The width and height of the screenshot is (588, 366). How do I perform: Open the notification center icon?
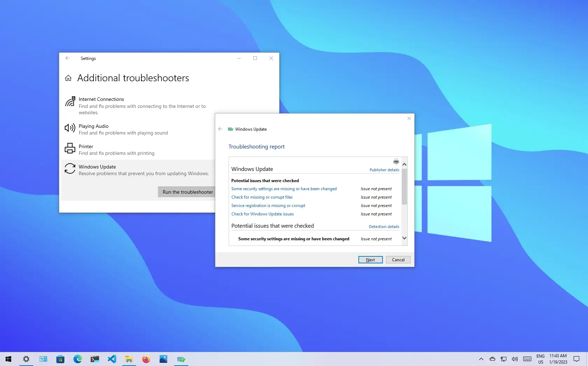[576, 359]
